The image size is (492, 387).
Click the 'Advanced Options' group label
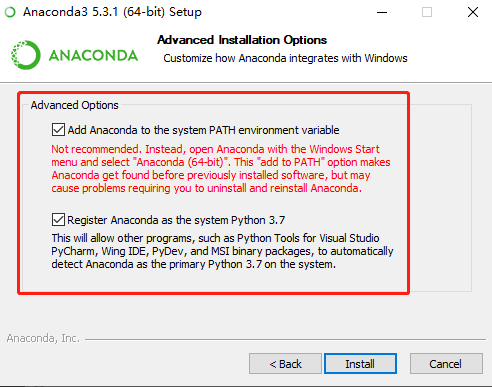tap(75, 105)
